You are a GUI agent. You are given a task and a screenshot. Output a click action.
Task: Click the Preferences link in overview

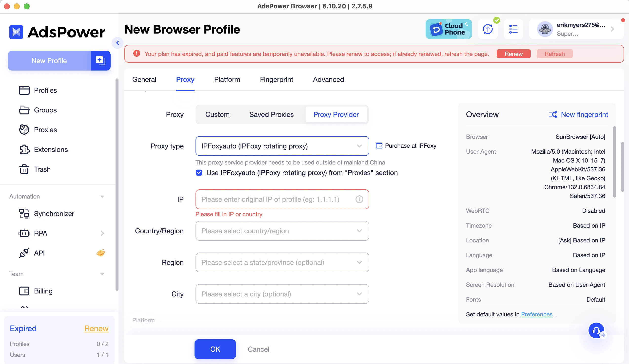click(537, 314)
